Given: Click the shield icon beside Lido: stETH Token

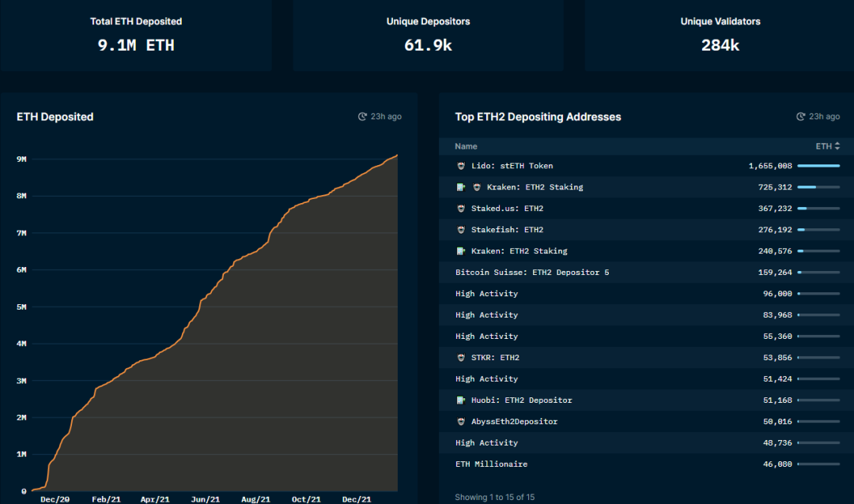Looking at the screenshot, I should click(461, 166).
